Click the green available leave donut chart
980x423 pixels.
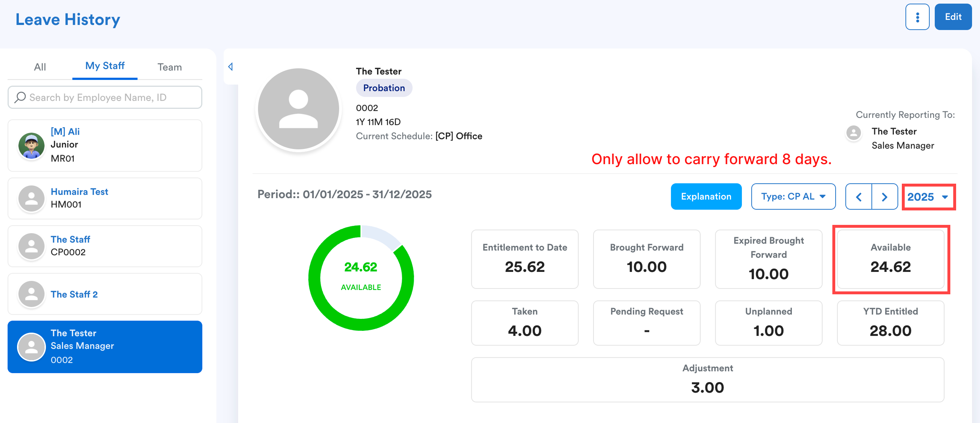click(x=361, y=278)
